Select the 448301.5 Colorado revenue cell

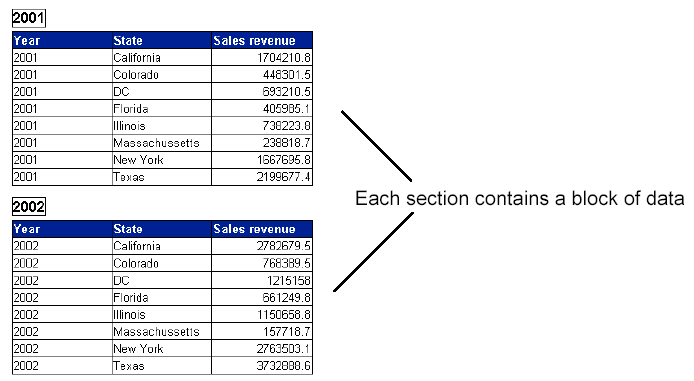[x=262, y=74]
